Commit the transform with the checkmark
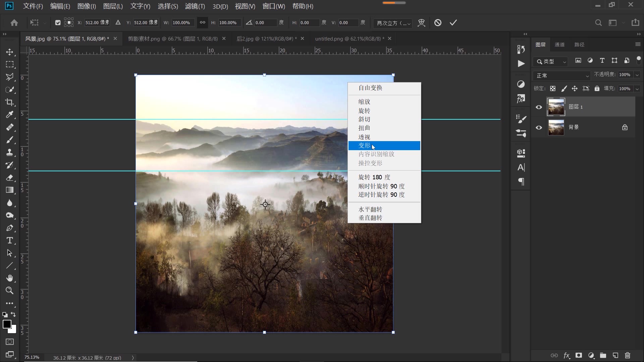Viewport: 644px width, 362px height. [452, 22]
